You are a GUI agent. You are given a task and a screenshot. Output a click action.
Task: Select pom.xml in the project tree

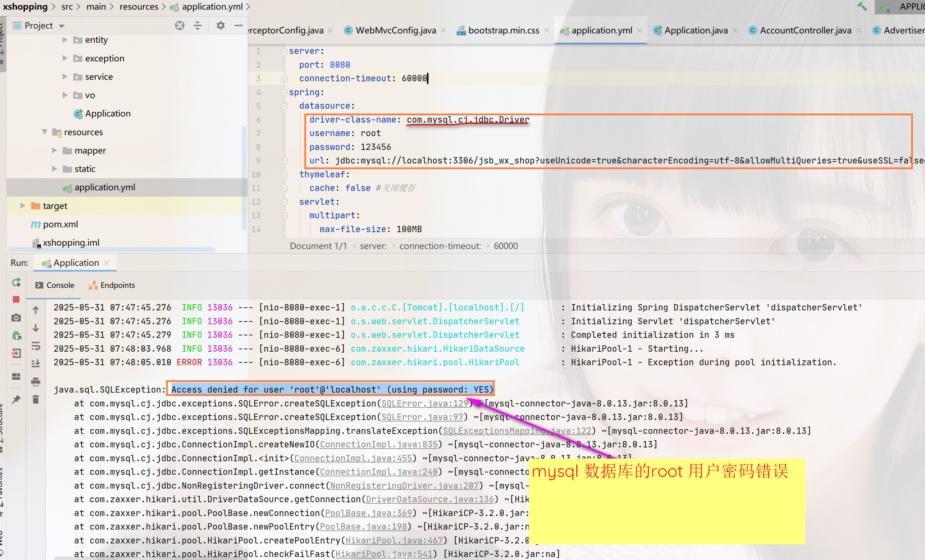pos(61,224)
